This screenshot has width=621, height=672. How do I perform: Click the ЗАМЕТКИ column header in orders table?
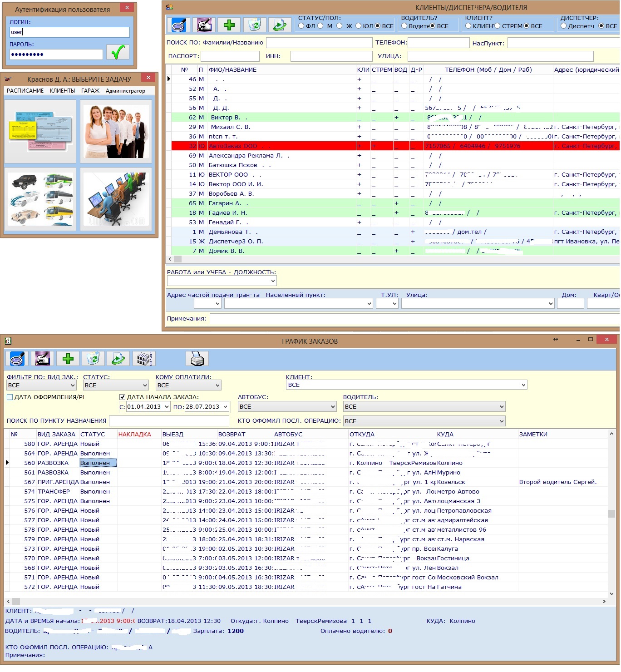[x=562, y=435]
